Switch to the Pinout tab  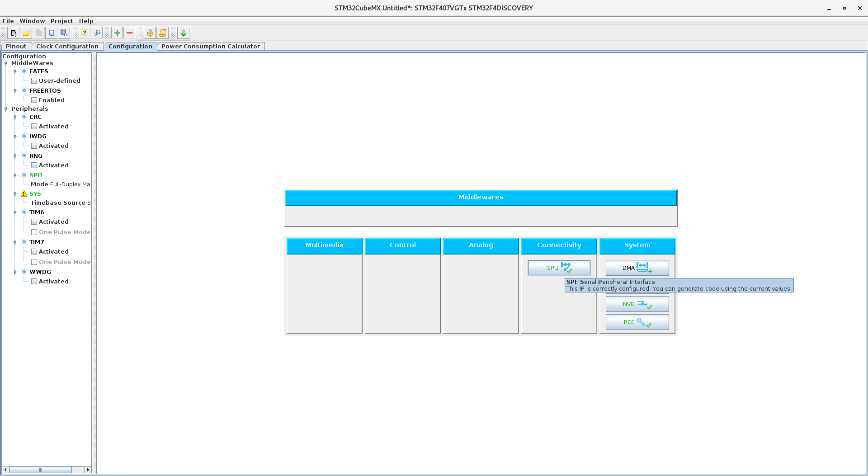16,47
